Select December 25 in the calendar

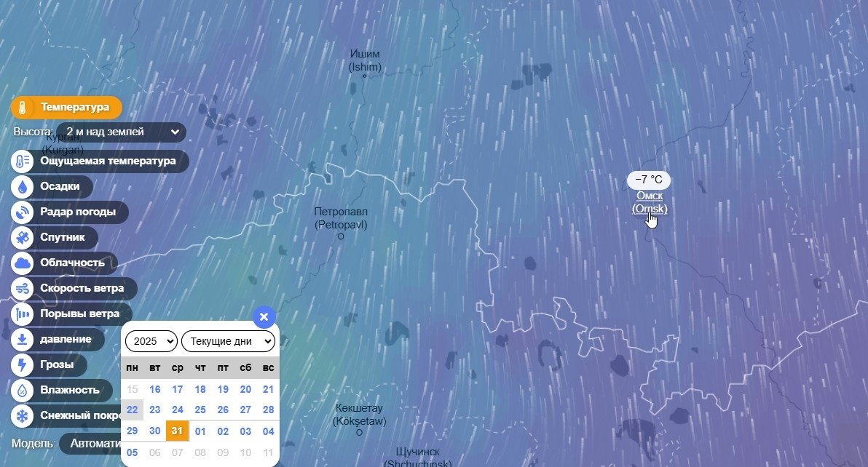200,410
